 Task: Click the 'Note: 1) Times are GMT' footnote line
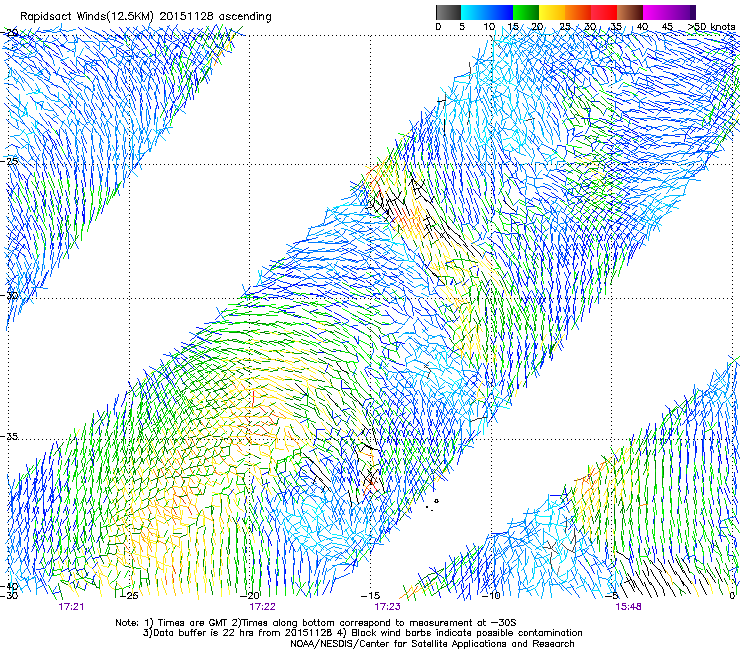click(x=316, y=623)
